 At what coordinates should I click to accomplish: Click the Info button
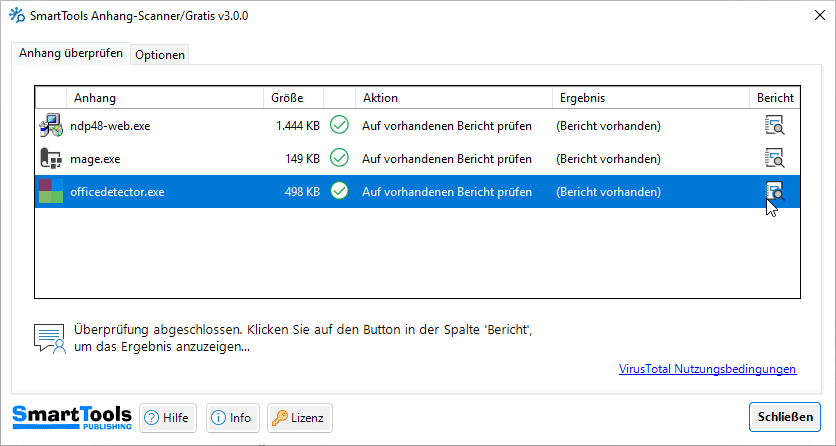[232, 418]
